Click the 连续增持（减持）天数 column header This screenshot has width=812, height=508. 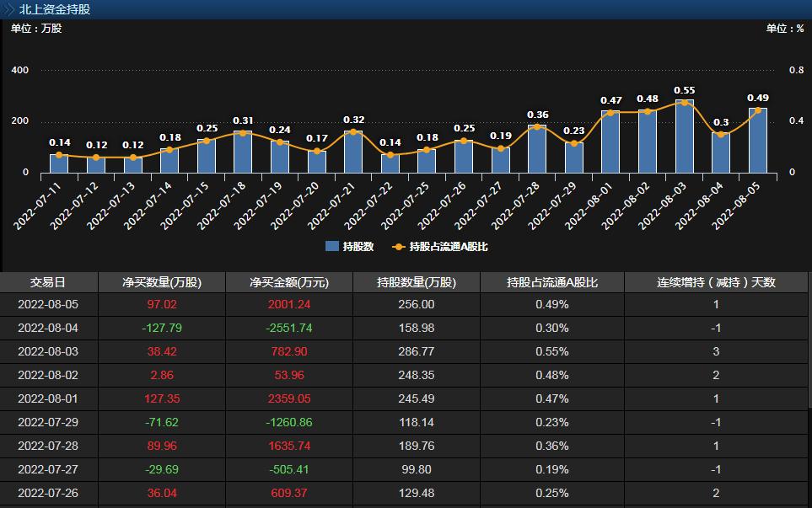[x=716, y=282]
